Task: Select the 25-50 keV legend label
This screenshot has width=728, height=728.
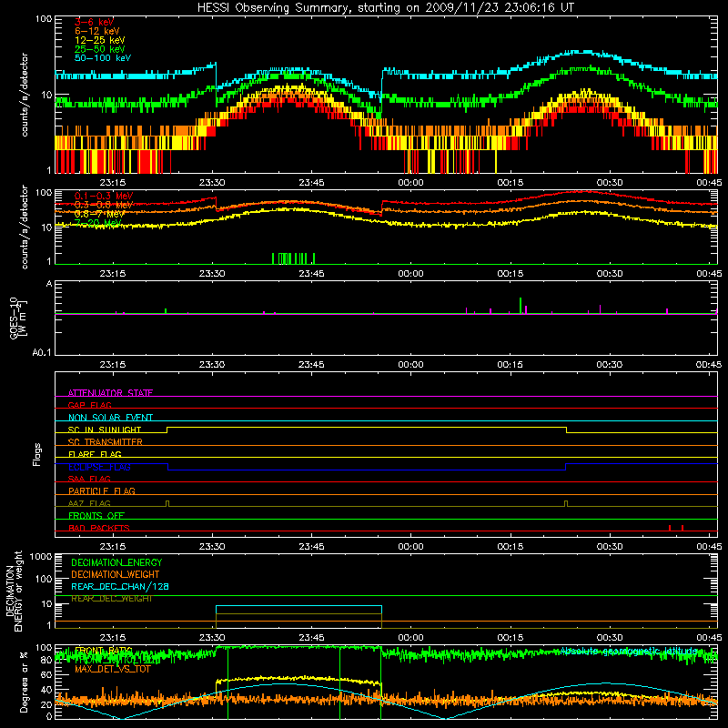Action: [100, 49]
